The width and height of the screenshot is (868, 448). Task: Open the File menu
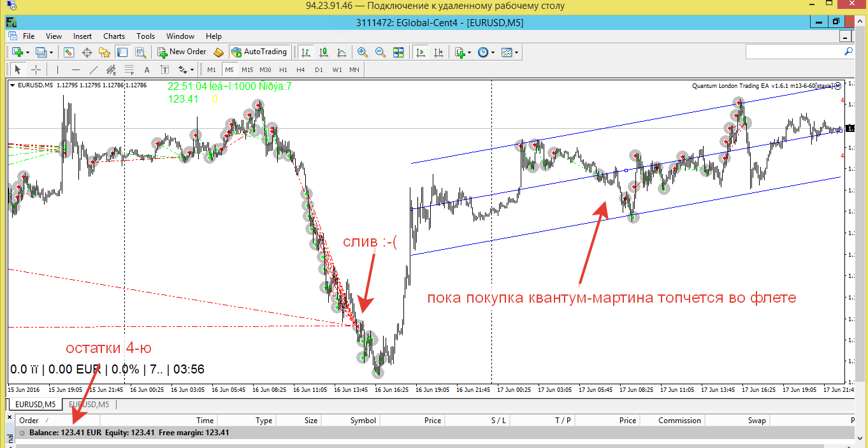[x=29, y=36]
